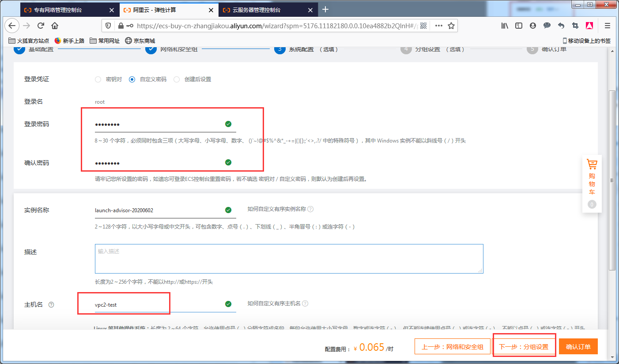
Task: Open the page actions overflow (…) menu
Action: [438, 26]
